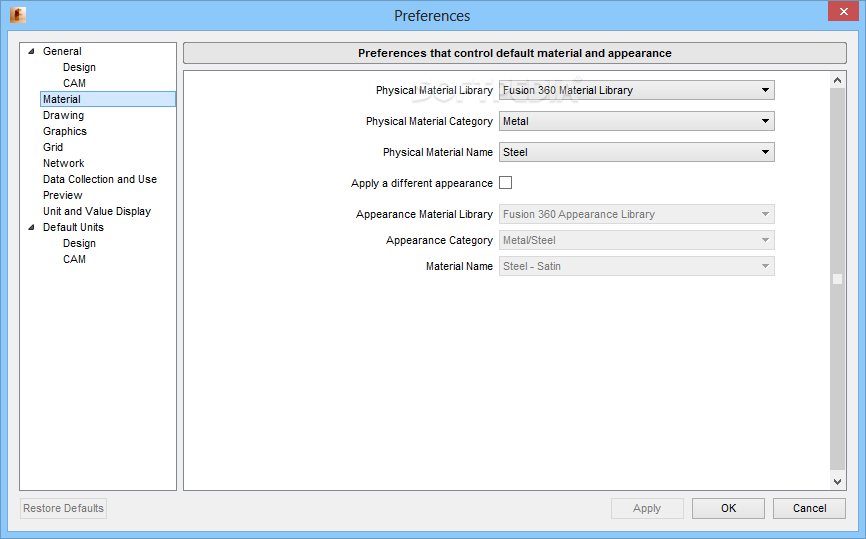Collapse the Default Units tree node
866x539 pixels.
coord(31,228)
